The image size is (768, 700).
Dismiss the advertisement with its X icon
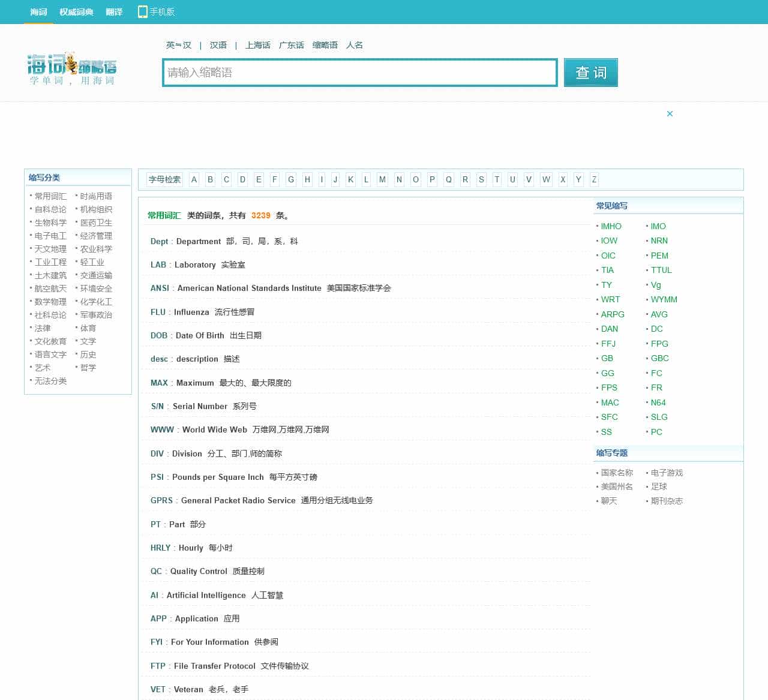pyautogui.click(x=670, y=113)
